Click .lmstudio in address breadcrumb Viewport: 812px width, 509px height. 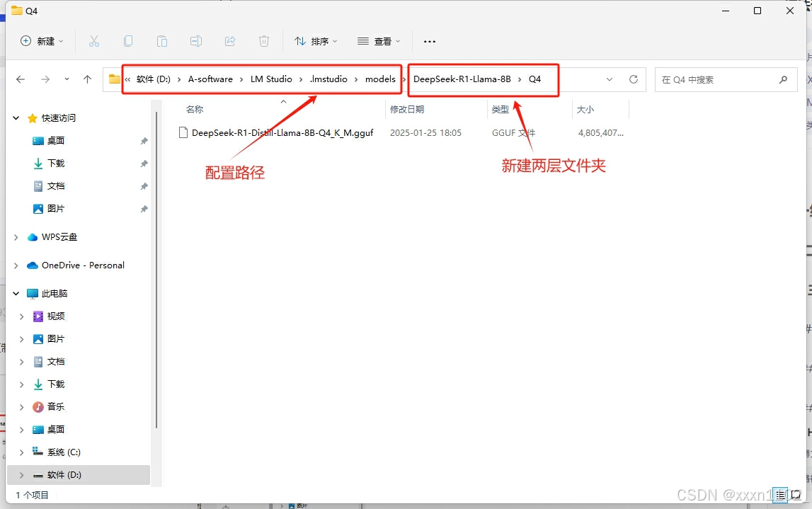coord(329,79)
